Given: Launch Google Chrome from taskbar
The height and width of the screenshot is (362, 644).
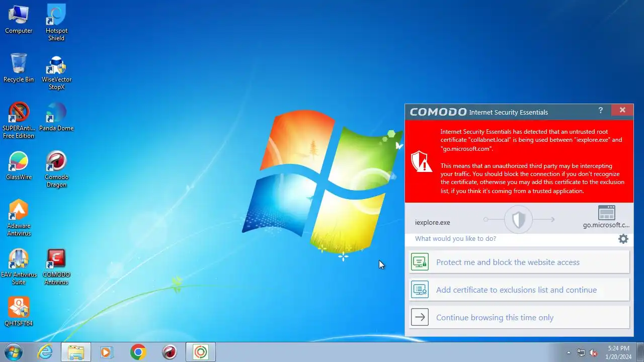Looking at the screenshot, I should (138, 352).
